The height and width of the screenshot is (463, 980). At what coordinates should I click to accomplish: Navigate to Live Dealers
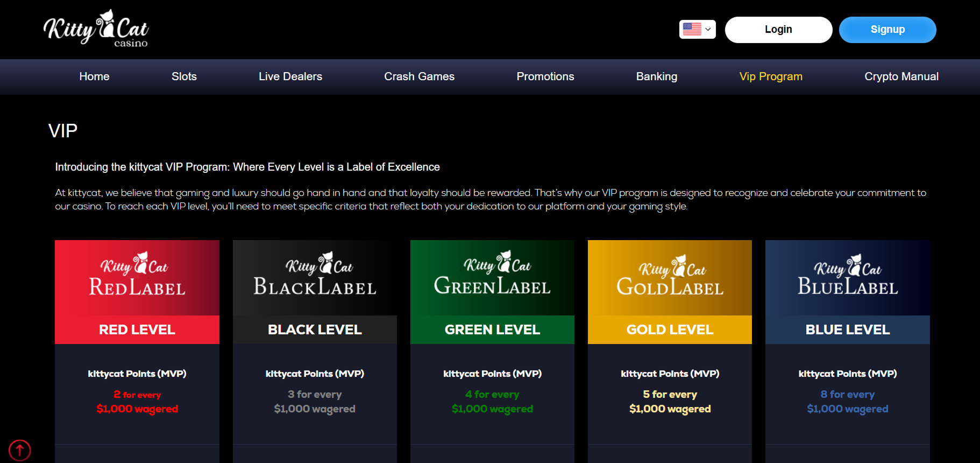[290, 76]
